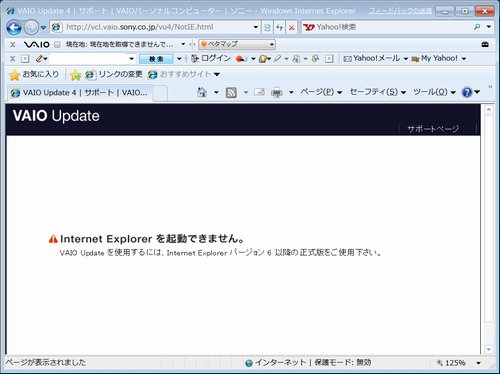Expand the Yahoo!メール dropdown arrow

click(x=406, y=59)
